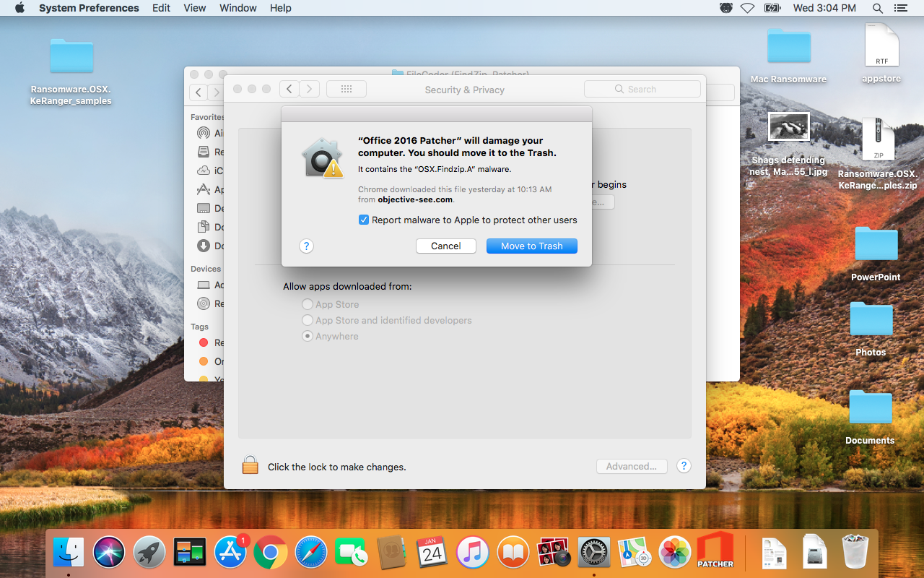This screenshot has width=924, height=578.
Task: Select the Mac Ransomware desktop folder
Action: pyautogui.click(x=788, y=56)
